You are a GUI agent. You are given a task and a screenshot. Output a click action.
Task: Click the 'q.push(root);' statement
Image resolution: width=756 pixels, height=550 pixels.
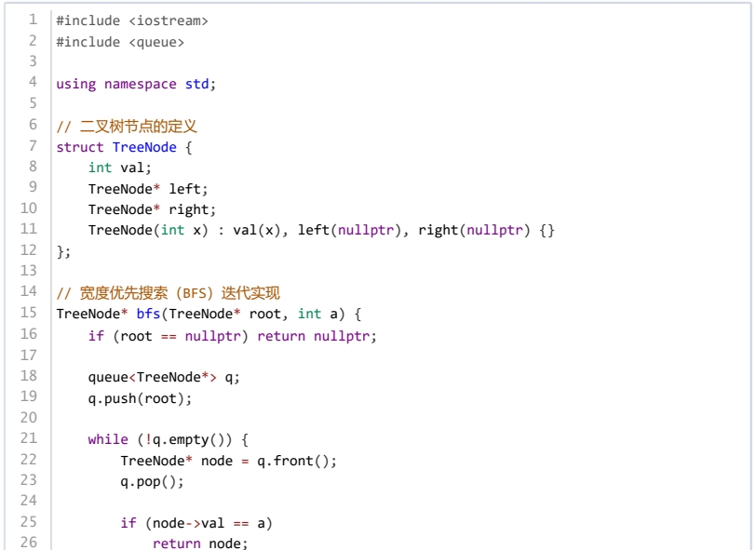140,398
